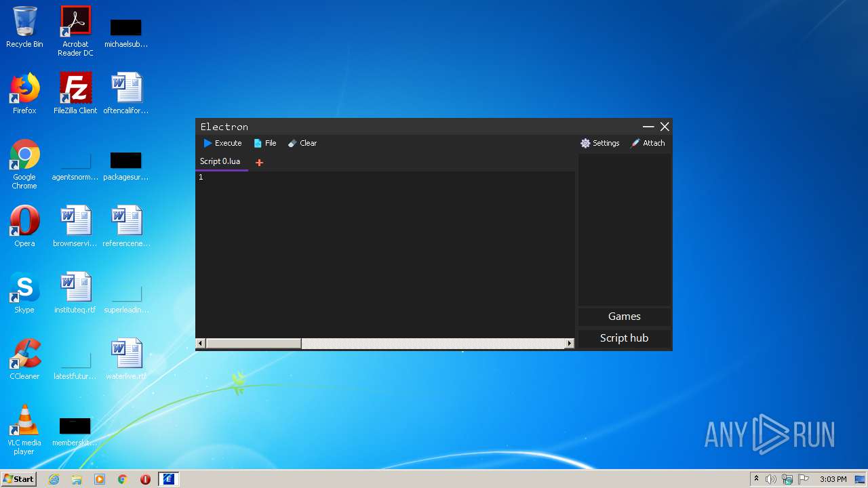Select the Google Chrome desktop shortcut
The width and height of the screenshot is (868, 488).
[x=24, y=164]
